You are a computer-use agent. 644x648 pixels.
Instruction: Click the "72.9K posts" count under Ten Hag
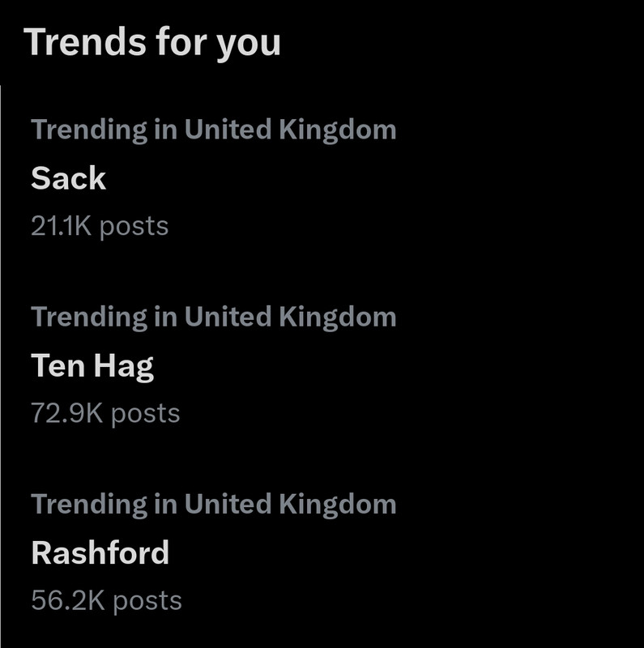(x=105, y=413)
